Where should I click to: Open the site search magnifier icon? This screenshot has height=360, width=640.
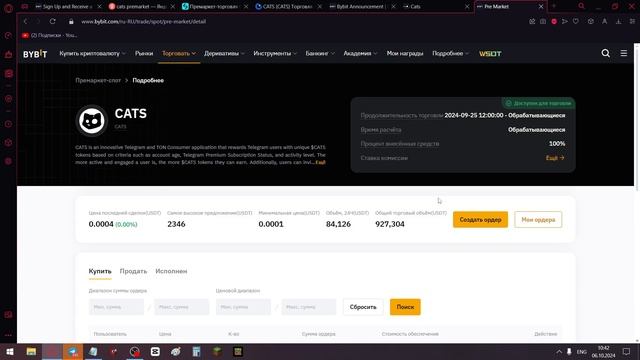pos(606,53)
